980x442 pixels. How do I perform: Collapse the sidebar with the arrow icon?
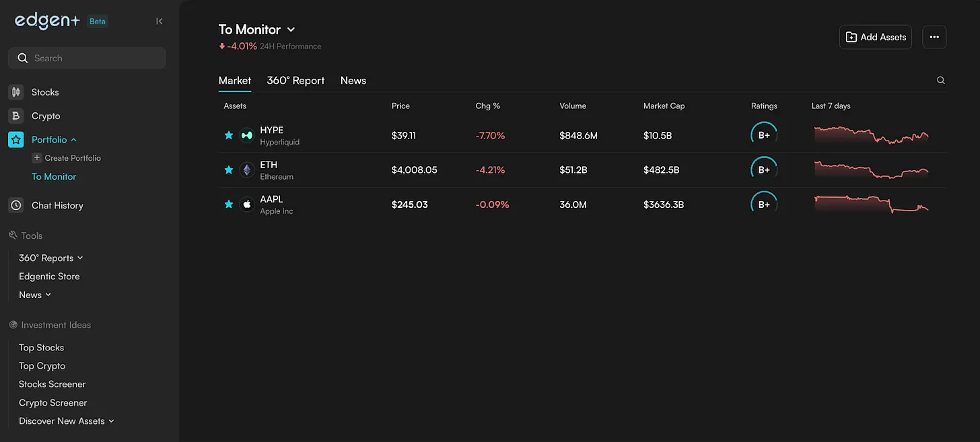coord(159,22)
